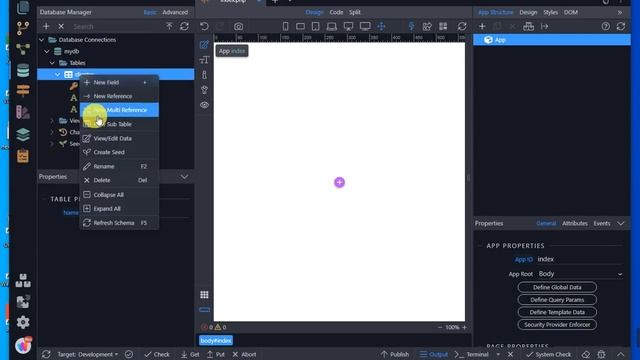Switch to phone landscape viewport icon
640x360 pixels.
pyautogui.click(x=300, y=27)
